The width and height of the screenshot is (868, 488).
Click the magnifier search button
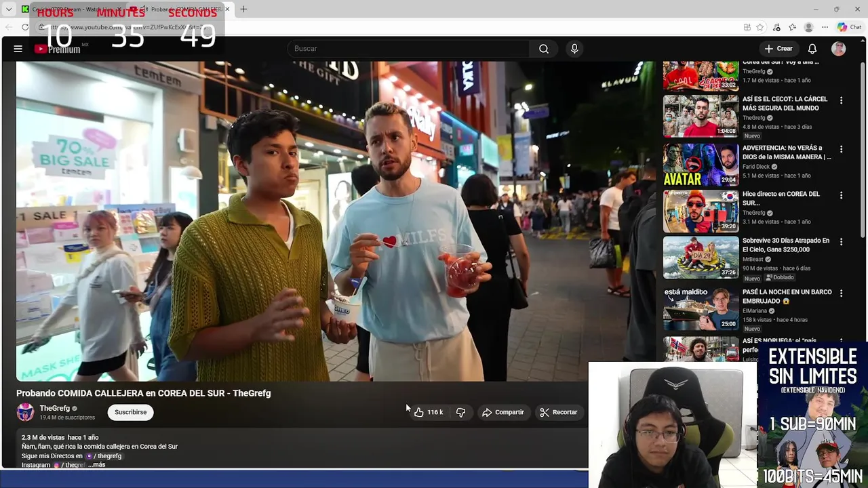pos(544,49)
